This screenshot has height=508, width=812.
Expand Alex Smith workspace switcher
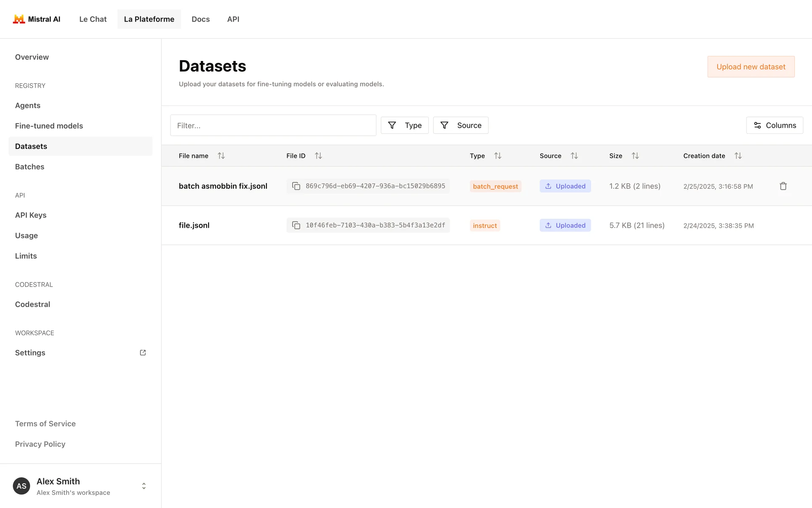(x=144, y=486)
